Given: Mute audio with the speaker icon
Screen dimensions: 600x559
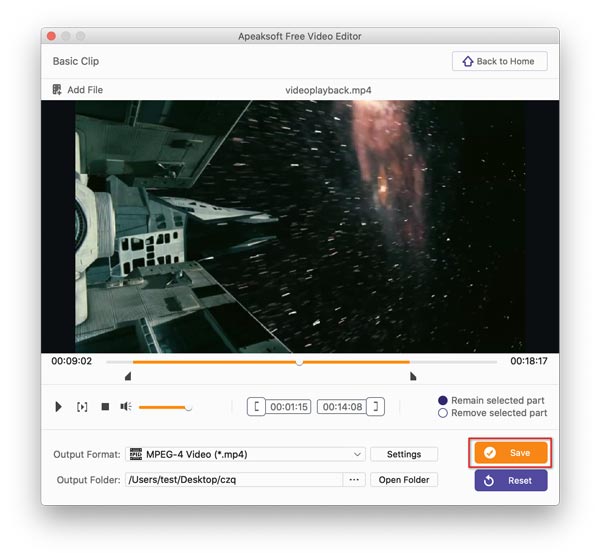Looking at the screenshot, I should click(126, 406).
